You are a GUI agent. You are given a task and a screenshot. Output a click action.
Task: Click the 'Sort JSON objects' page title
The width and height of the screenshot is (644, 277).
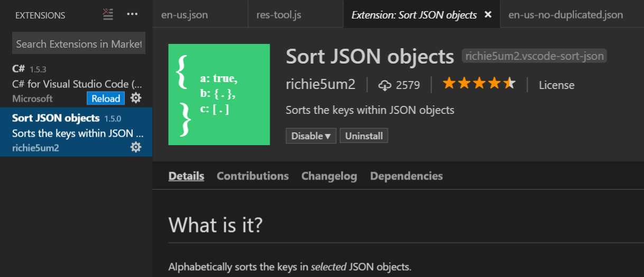click(x=370, y=56)
